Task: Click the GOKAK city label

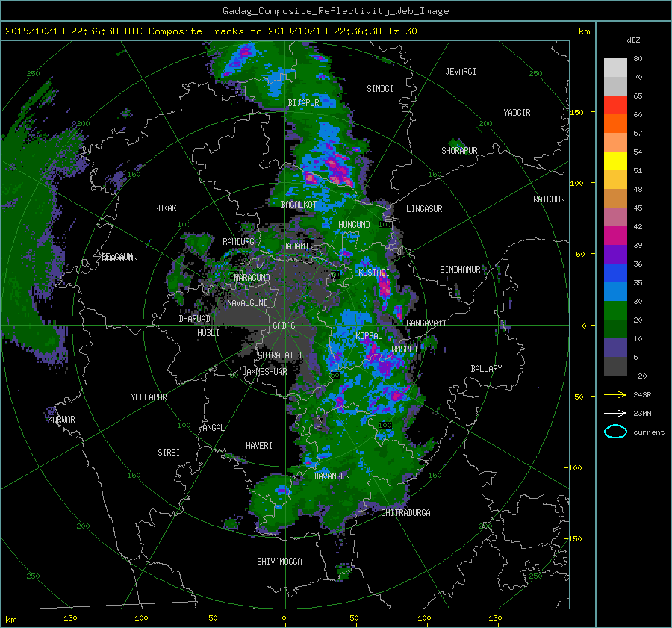Action: point(166,208)
